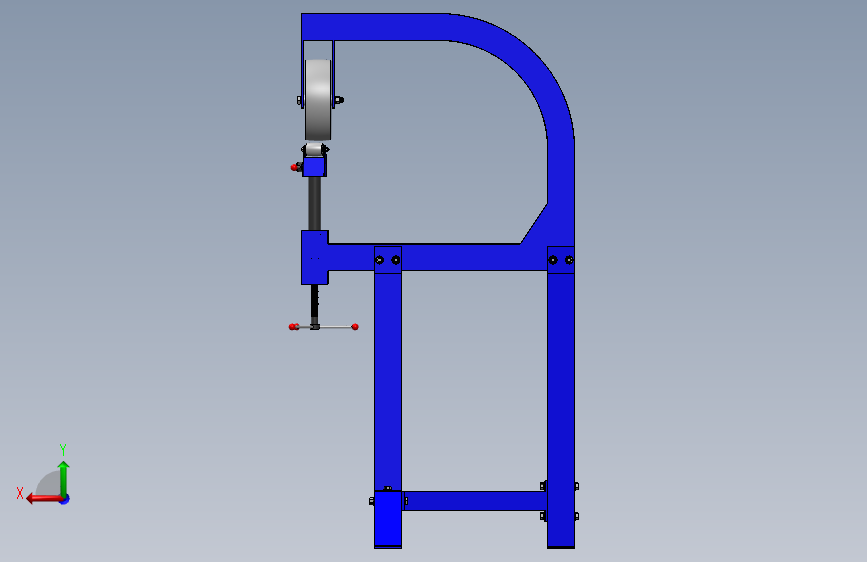Click the bolt pair at top of the right leg
867x562 pixels.
click(x=561, y=260)
